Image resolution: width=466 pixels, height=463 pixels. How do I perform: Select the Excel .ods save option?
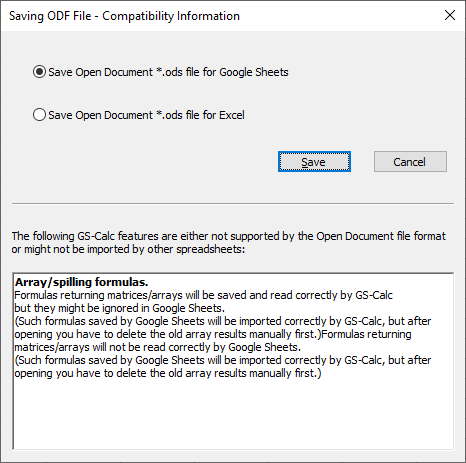coord(39,115)
